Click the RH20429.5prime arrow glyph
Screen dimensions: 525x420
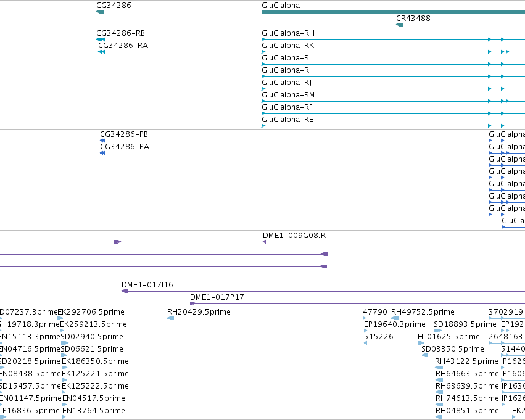(171, 318)
